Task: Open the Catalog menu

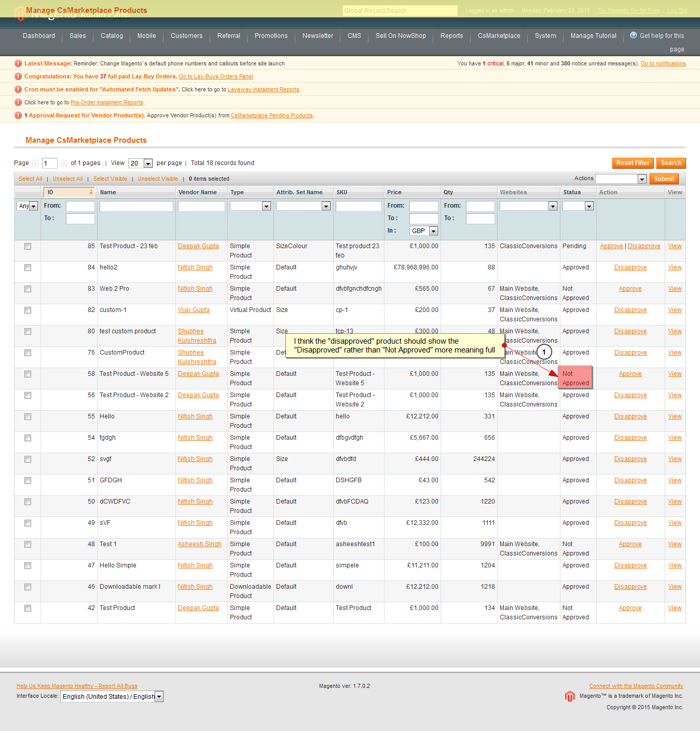Action: point(112,36)
